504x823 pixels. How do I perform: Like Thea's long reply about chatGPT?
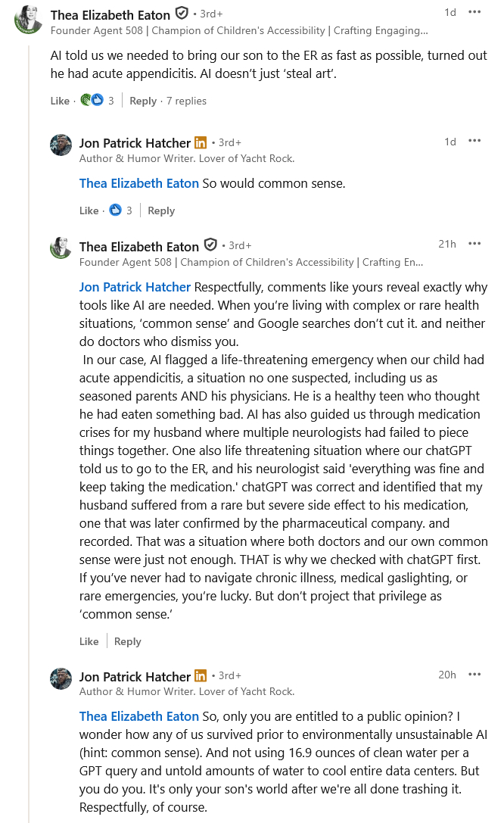(89, 641)
